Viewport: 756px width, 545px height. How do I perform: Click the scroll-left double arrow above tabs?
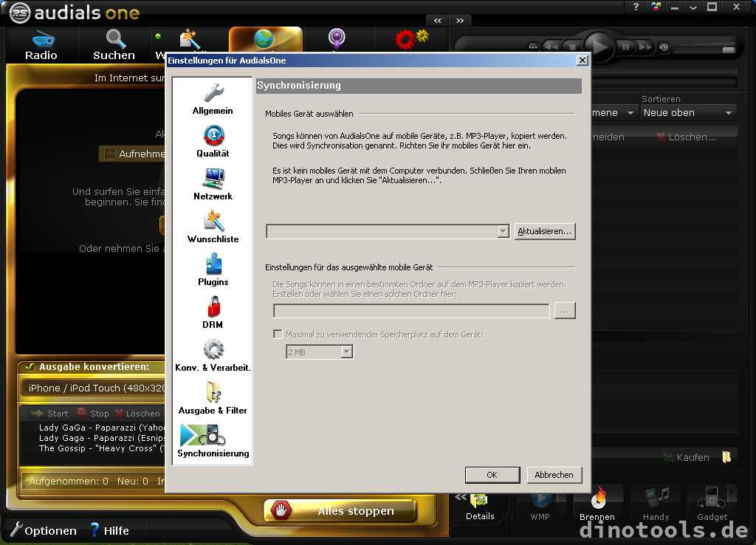(438, 21)
